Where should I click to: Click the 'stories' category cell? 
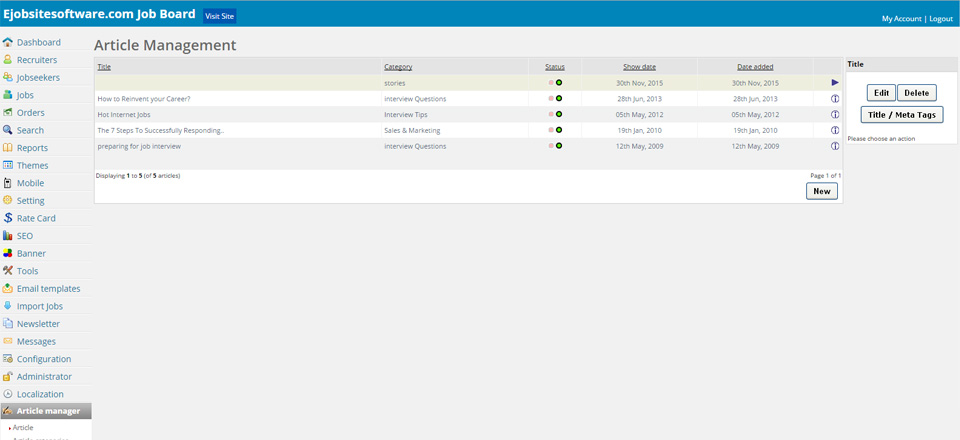coord(394,83)
